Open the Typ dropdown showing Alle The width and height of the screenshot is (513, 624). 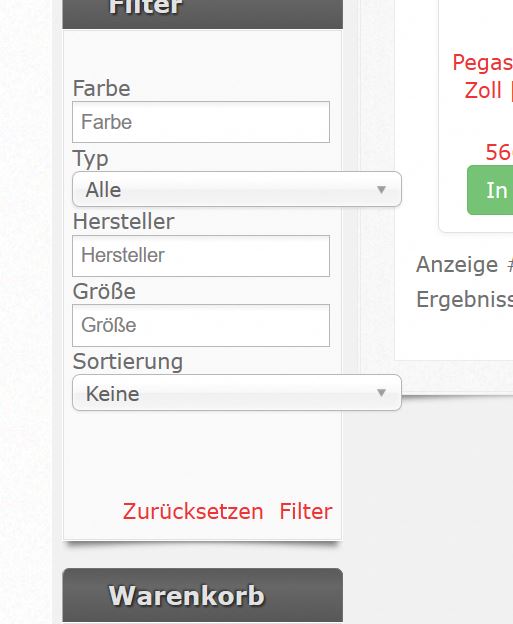(x=237, y=189)
